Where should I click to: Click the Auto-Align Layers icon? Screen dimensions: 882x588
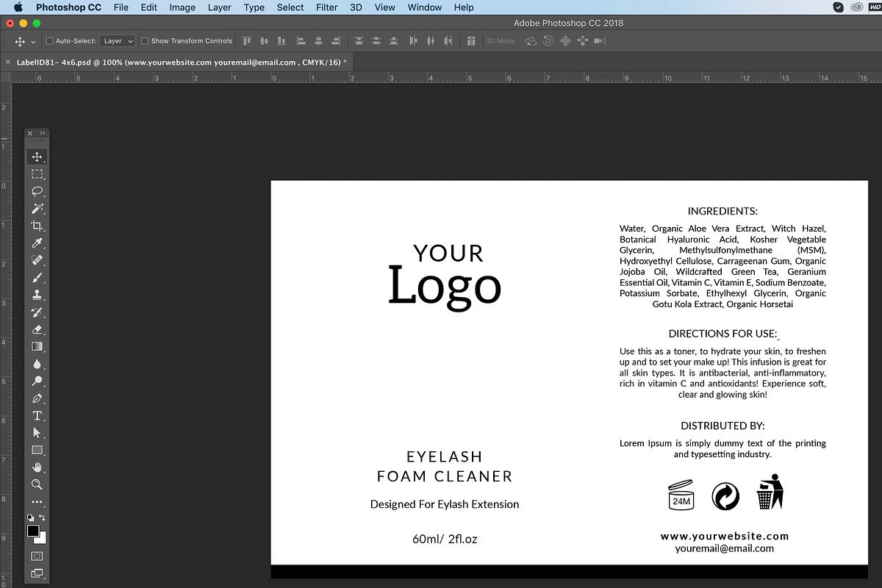pyautogui.click(x=470, y=41)
